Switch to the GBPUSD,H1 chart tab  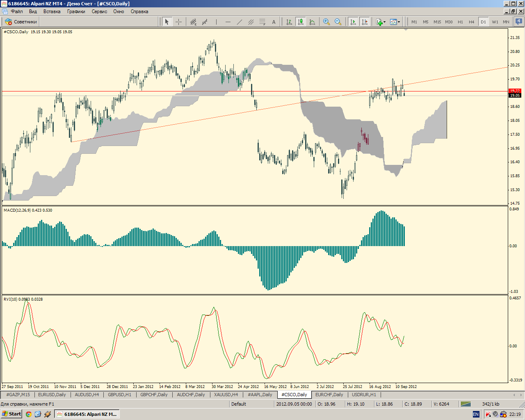tap(120, 395)
